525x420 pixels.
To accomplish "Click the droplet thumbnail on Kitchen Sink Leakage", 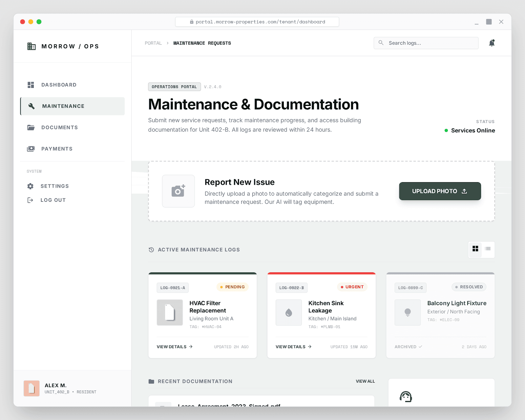I will tap(288, 312).
